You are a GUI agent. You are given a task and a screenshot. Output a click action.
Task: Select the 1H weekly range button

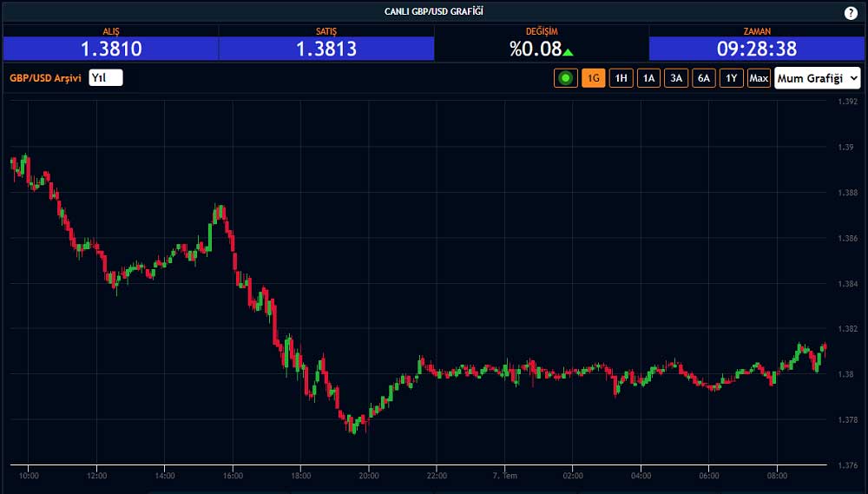pyautogui.click(x=621, y=78)
